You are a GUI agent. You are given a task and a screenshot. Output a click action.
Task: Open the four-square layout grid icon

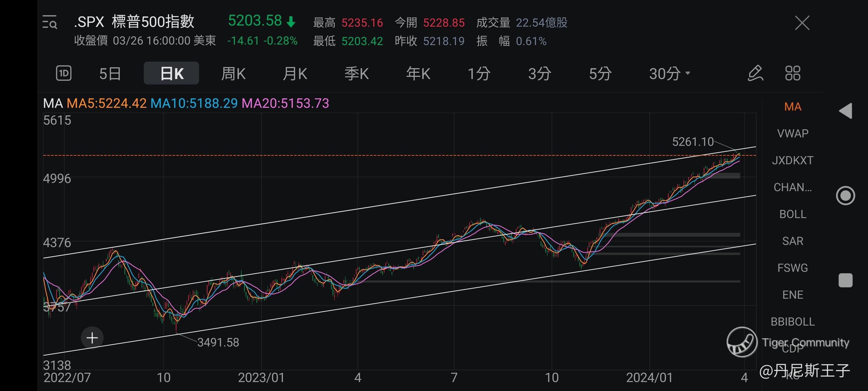[x=793, y=73]
